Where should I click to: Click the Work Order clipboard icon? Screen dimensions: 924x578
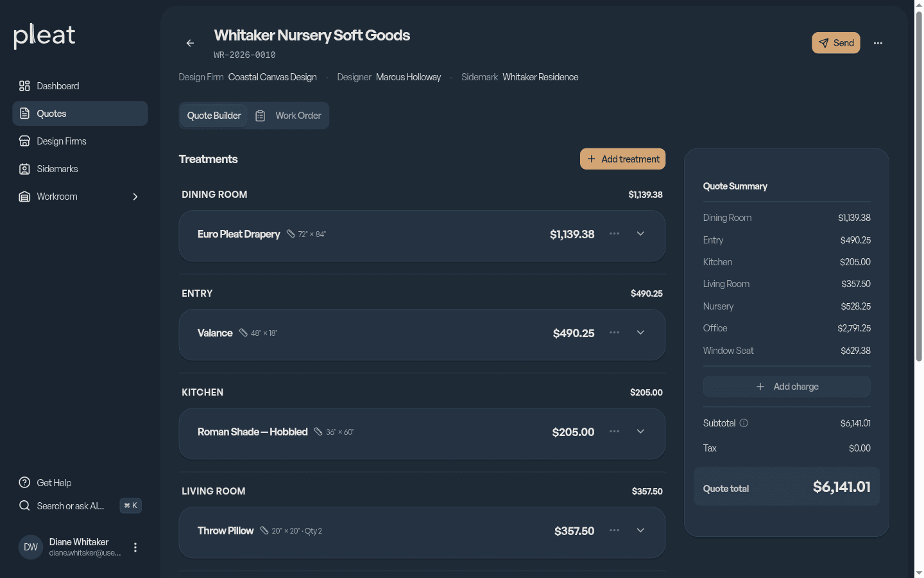pyautogui.click(x=261, y=116)
